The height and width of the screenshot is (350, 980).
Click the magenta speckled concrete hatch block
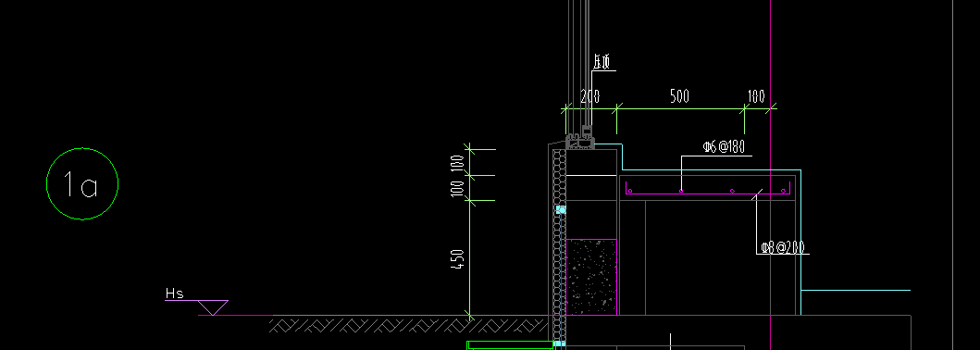[x=590, y=277]
